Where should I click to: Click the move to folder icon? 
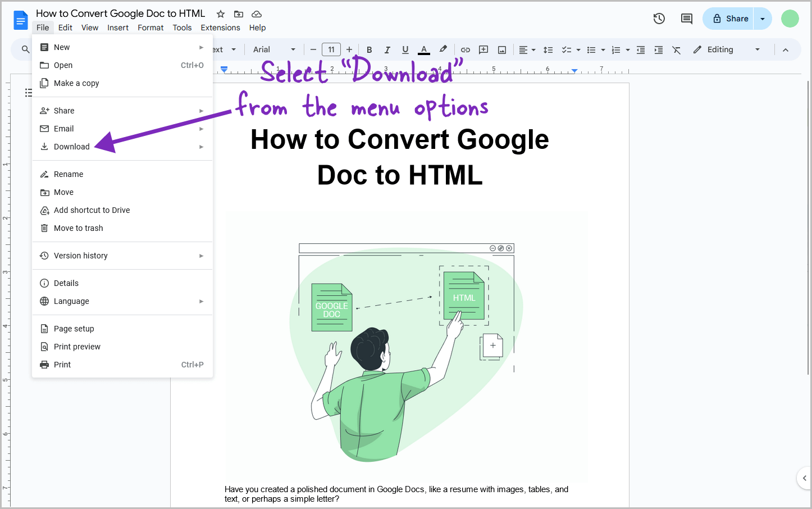coord(239,14)
